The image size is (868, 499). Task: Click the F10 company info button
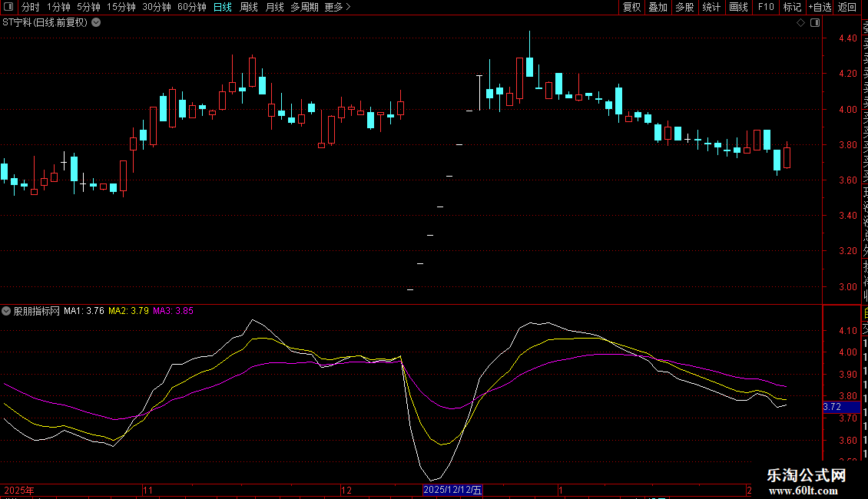pos(766,7)
